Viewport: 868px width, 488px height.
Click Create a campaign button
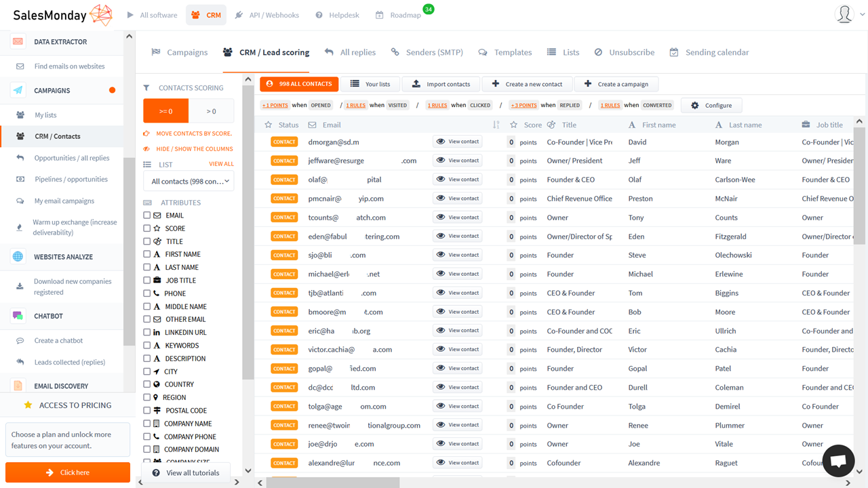pos(616,84)
